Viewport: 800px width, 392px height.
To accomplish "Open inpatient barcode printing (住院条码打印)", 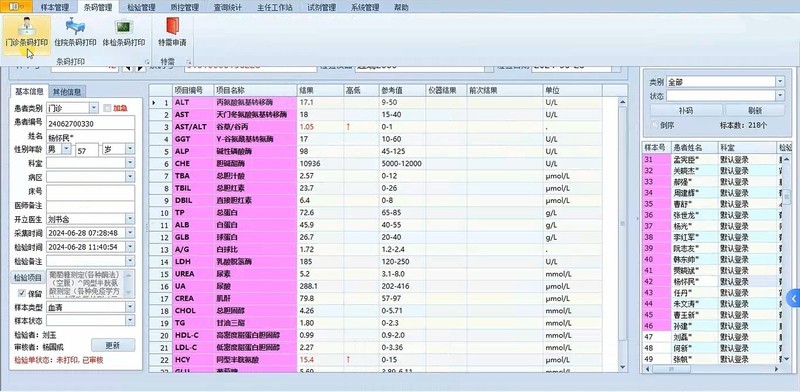I will 75,34.
